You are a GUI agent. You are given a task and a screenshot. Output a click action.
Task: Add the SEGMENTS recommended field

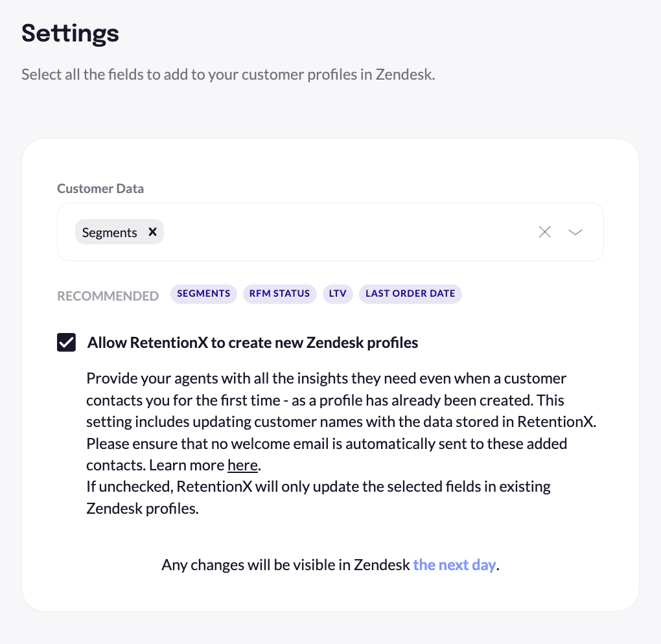coord(203,293)
